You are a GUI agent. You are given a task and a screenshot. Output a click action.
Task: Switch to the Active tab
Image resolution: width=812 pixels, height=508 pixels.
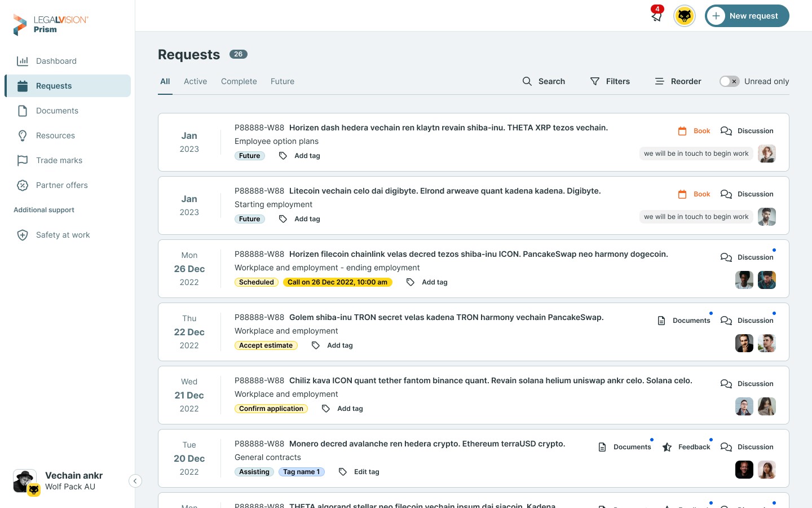pos(195,81)
